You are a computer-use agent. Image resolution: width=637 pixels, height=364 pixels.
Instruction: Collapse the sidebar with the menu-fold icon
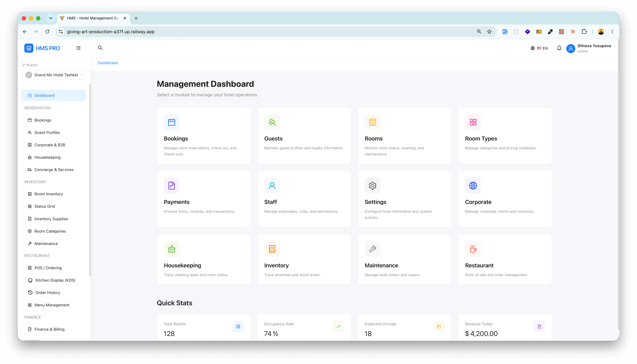[78, 48]
